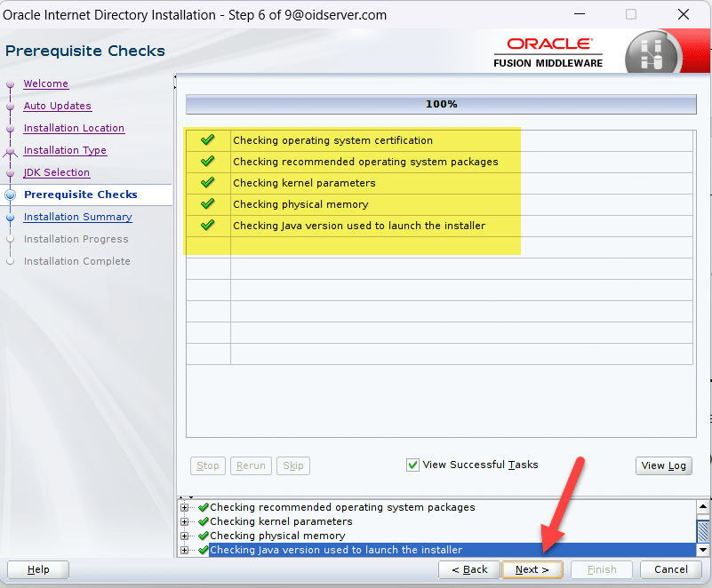Open the View Log button
Image resolution: width=712 pixels, height=588 pixels.
click(x=664, y=465)
